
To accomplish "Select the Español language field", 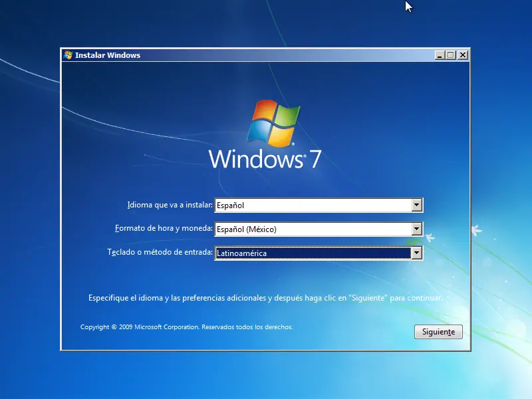I will click(319, 205).
